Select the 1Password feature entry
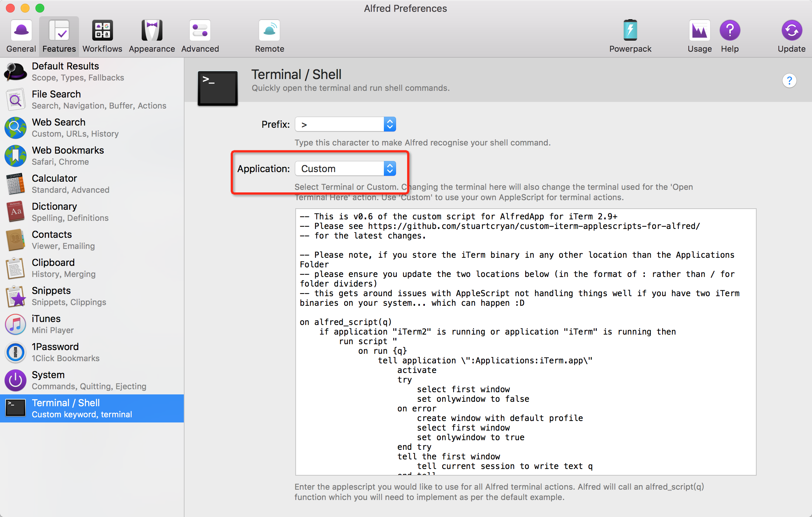Viewport: 812px width, 517px height. (x=92, y=352)
